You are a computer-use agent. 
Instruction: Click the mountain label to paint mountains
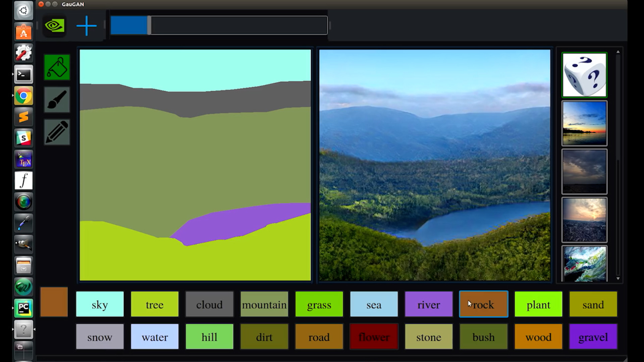264,305
